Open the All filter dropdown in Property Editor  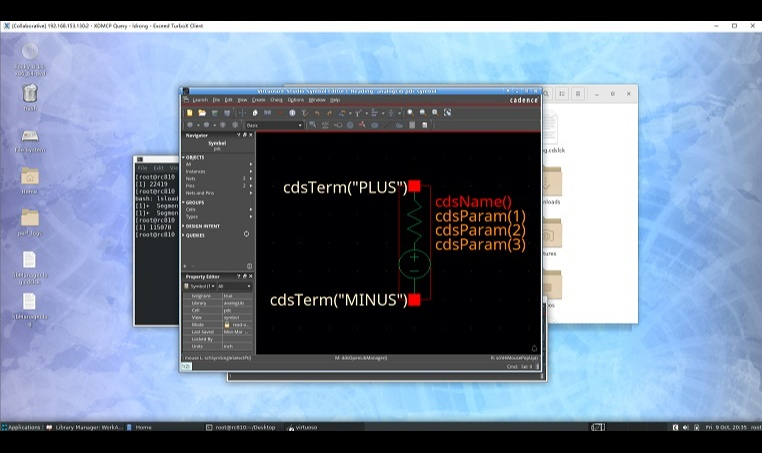pos(234,286)
